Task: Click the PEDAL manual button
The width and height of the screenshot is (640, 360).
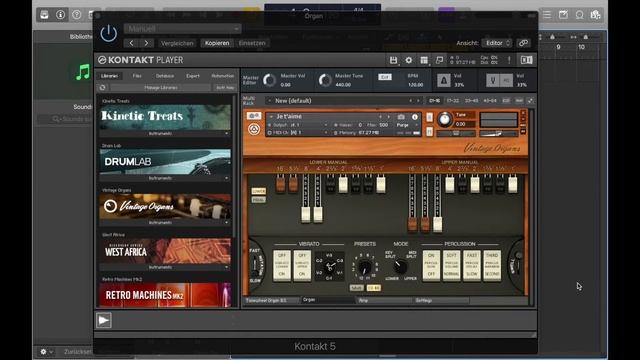Action: (258, 200)
